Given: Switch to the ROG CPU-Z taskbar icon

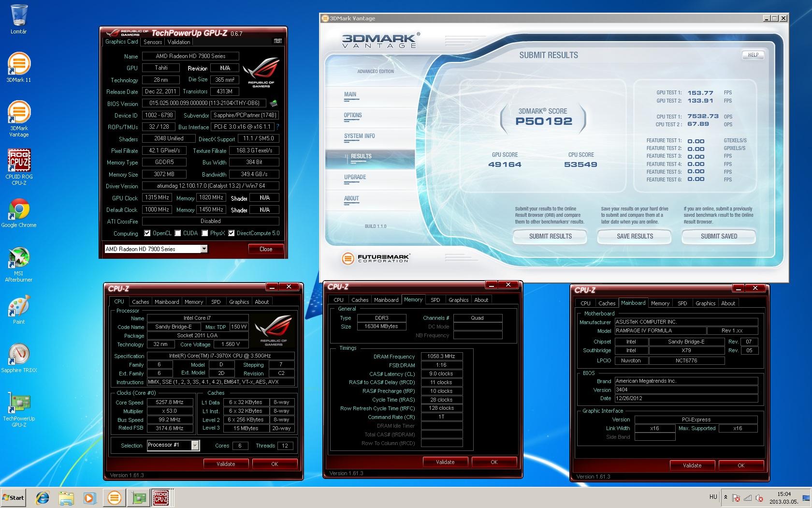Looking at the screenshot, I should tap(161, 498).
